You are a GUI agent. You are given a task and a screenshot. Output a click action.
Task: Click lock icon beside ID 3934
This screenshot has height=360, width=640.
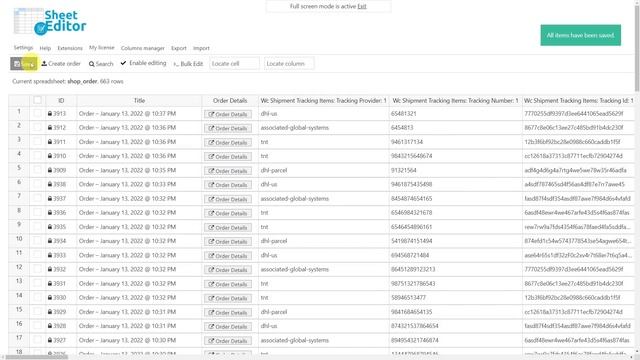point(50,241)
